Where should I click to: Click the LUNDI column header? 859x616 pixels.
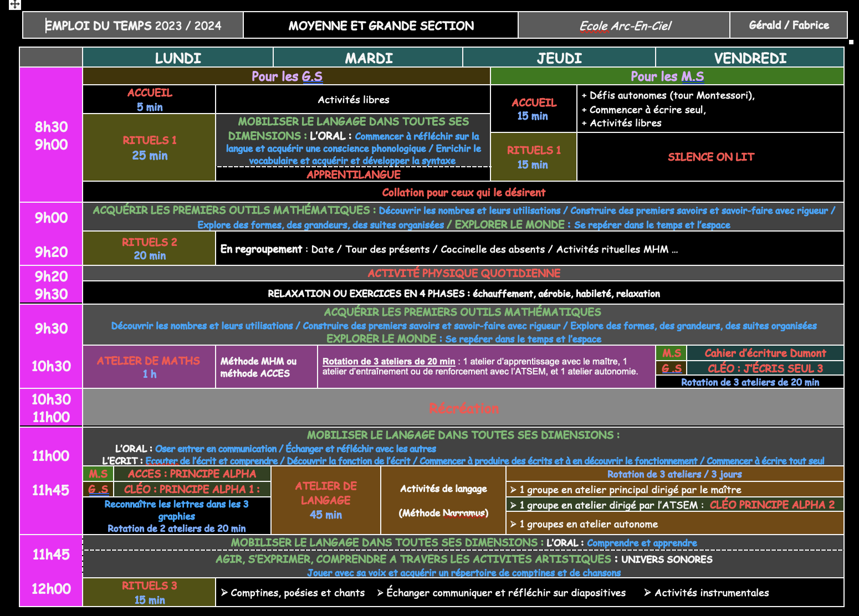tap(178, 58)
